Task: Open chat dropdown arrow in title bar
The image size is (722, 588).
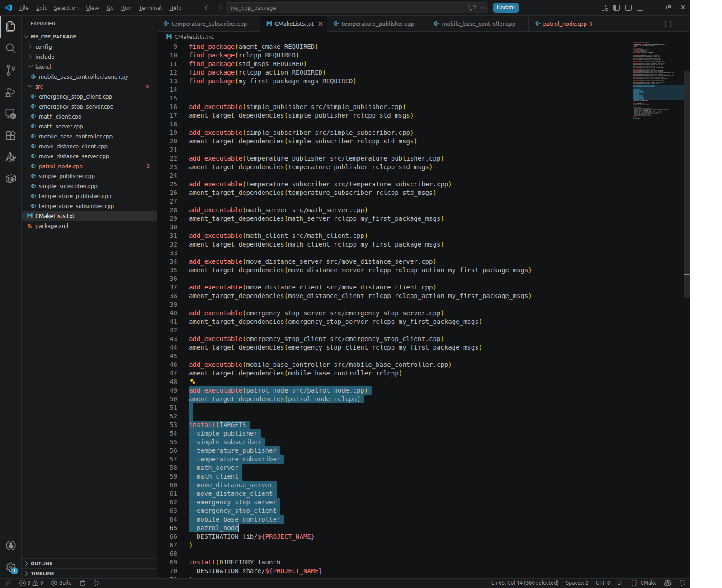Action: click(483, 8)
